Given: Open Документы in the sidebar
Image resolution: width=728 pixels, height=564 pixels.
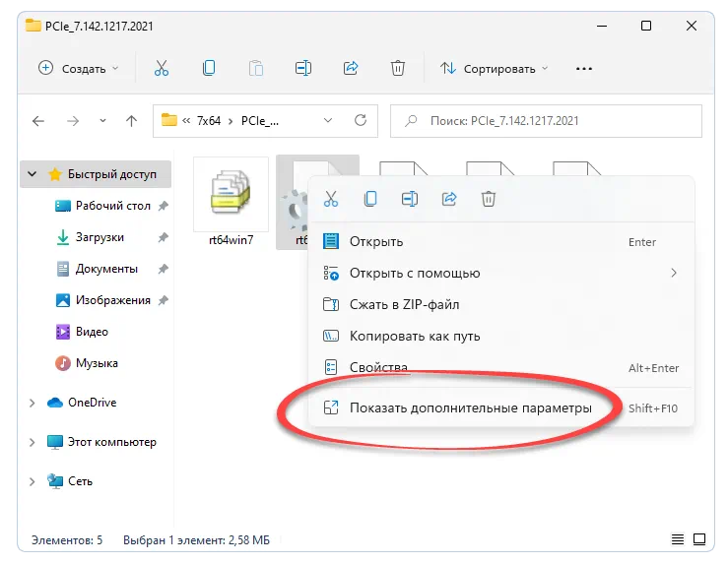Looking at the screenshot, I should pyautogui.click(x=106, y=269).
